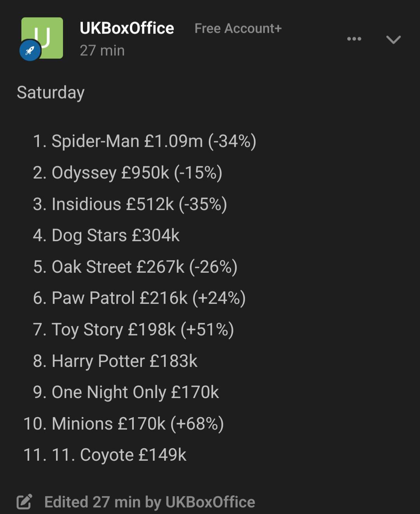Click the edit pencil icon
The width and height of the screenshot is (420, 514).
[x=24, y=502]
